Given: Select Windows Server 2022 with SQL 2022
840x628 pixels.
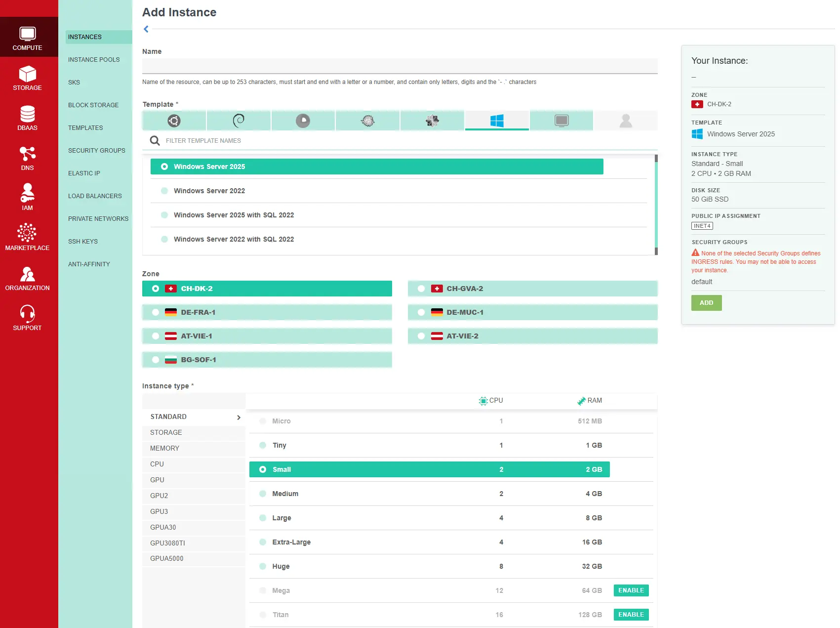Looking at the screenshot, I should coord(399,239).
